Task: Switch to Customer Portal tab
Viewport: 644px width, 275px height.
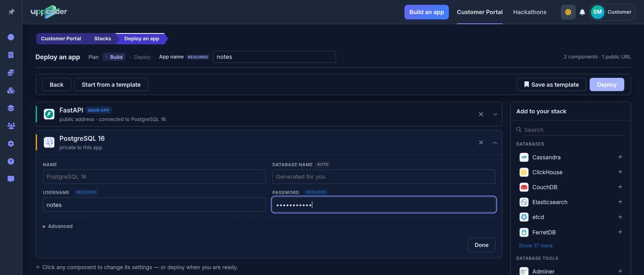Action: (480, 12)
